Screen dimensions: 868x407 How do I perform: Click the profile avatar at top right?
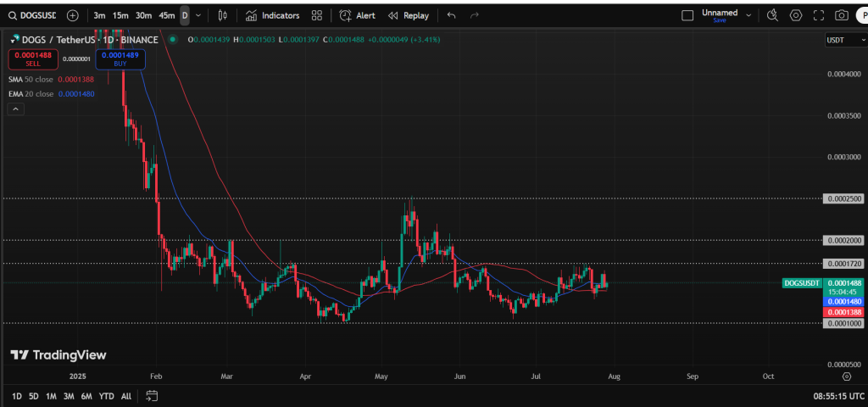(x=862, y=15)
